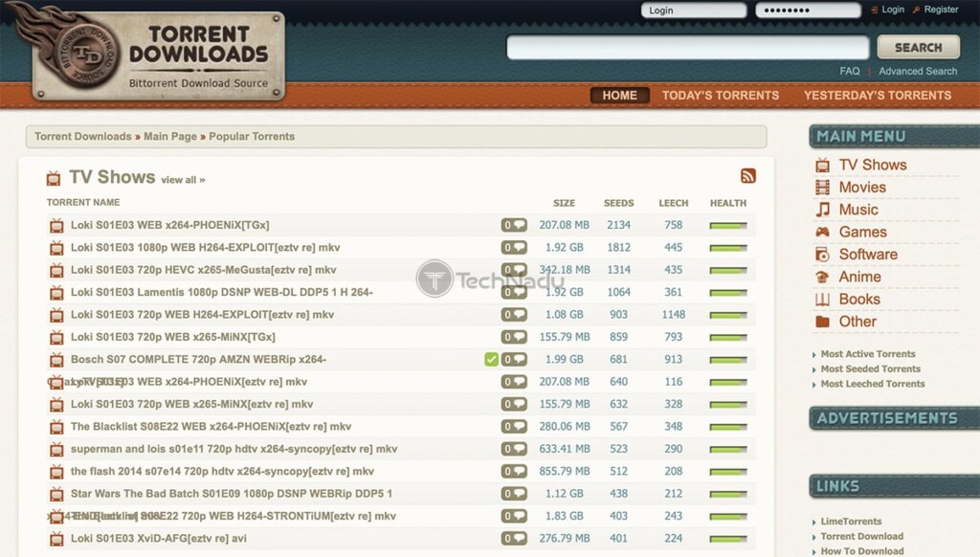The height and width of the screenshot is (557, 980).
Task: Click the Games controller icon
Action: pyautogui.click(x=822, y=232)
